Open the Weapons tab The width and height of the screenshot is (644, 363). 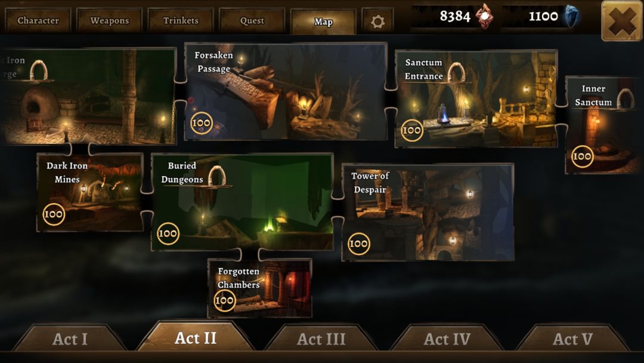(x=109, y=20)
